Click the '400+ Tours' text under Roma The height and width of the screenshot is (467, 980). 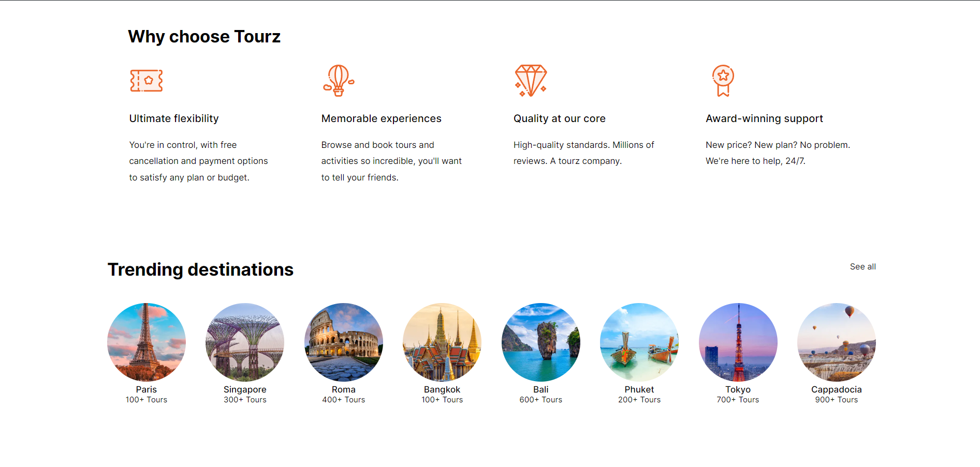click(344, 400)
